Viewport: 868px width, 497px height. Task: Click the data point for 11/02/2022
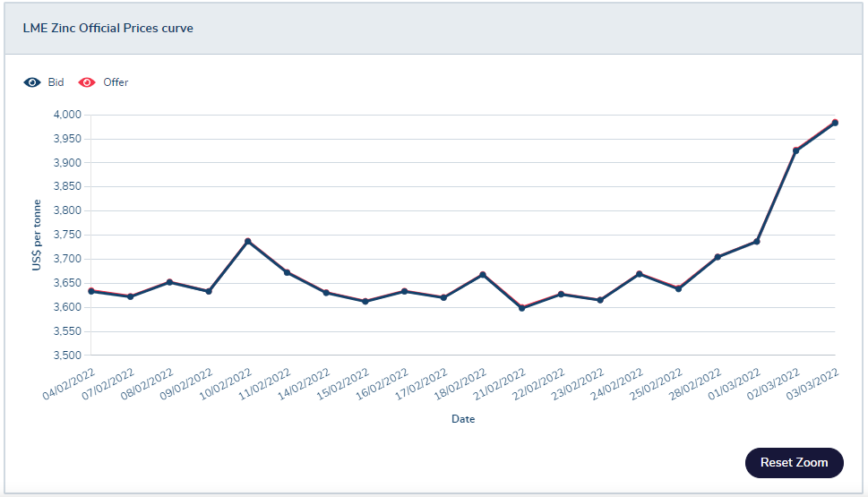click(x=287, y=272)
